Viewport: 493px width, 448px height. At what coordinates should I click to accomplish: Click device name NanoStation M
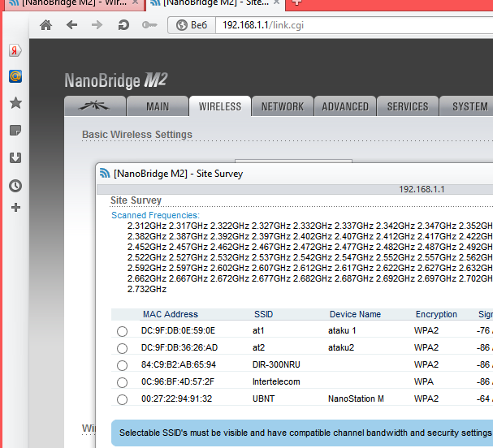coord(356,398)
